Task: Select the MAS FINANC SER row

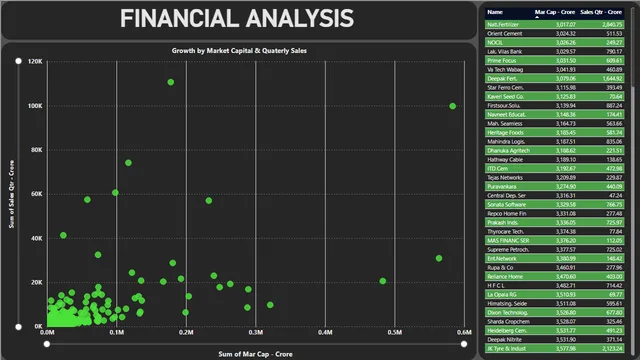Action: coord(554,240)
